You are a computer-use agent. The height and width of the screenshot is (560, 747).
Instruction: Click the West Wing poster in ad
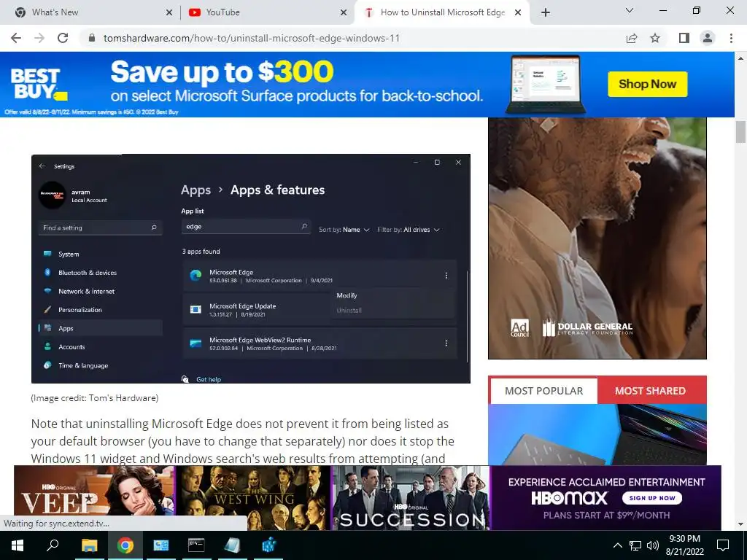(x=253, y=497)
